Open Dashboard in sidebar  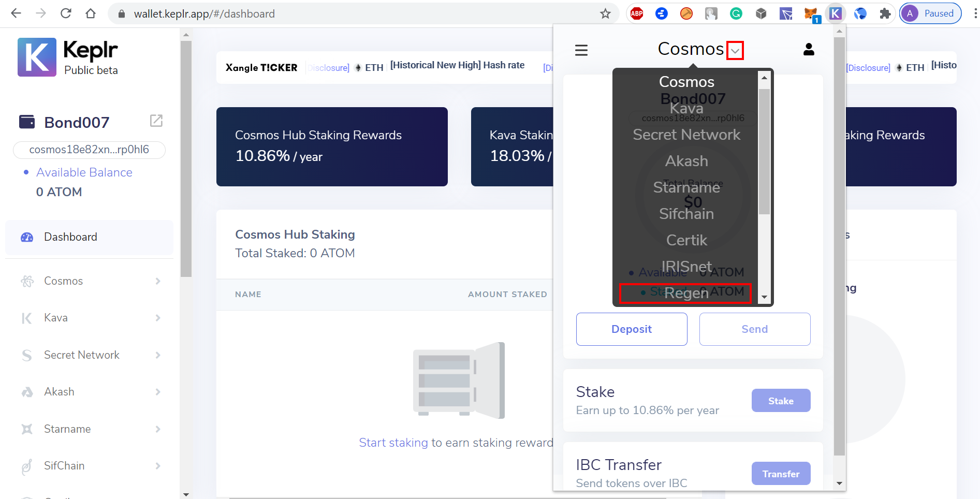(89, 237)
